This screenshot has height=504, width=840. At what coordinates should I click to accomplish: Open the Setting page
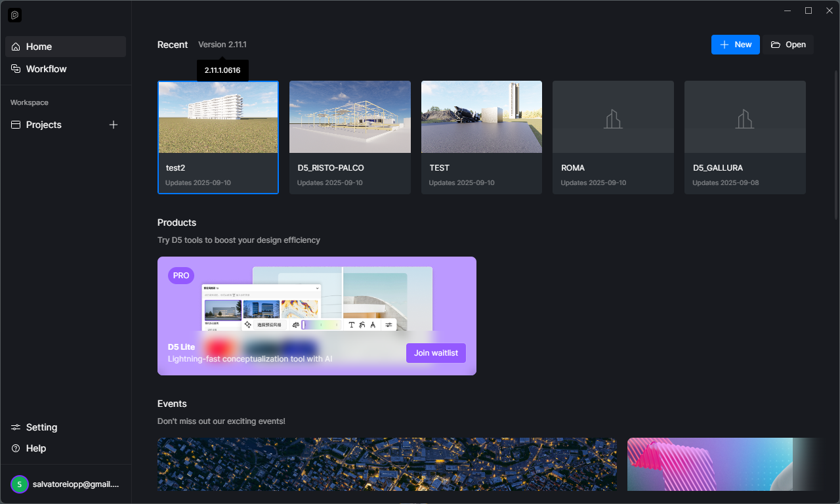click(x=41, y=427)
